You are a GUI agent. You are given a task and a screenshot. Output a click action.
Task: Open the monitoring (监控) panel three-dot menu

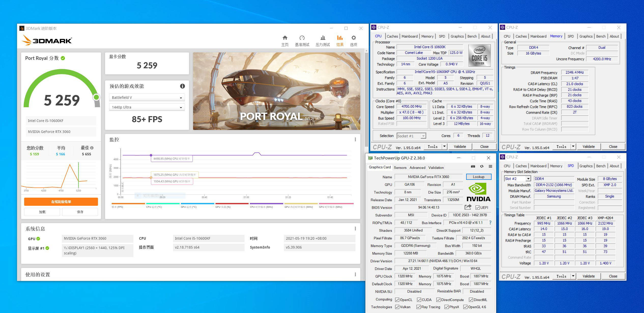[355, 140]
